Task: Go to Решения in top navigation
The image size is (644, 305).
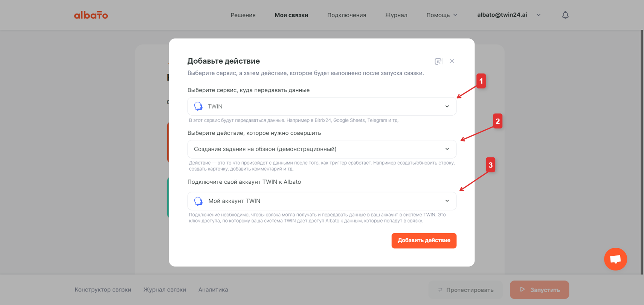Action: coord(243,15)
